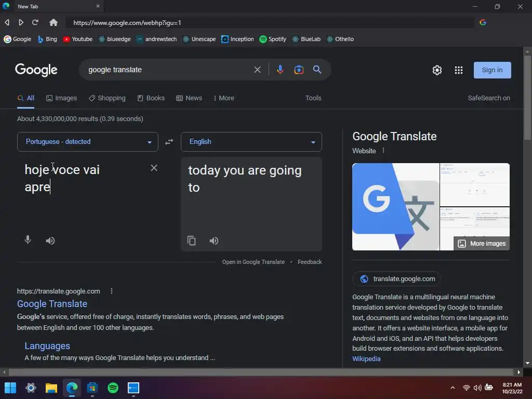Open the Bing bookmark

click(47, 39)
